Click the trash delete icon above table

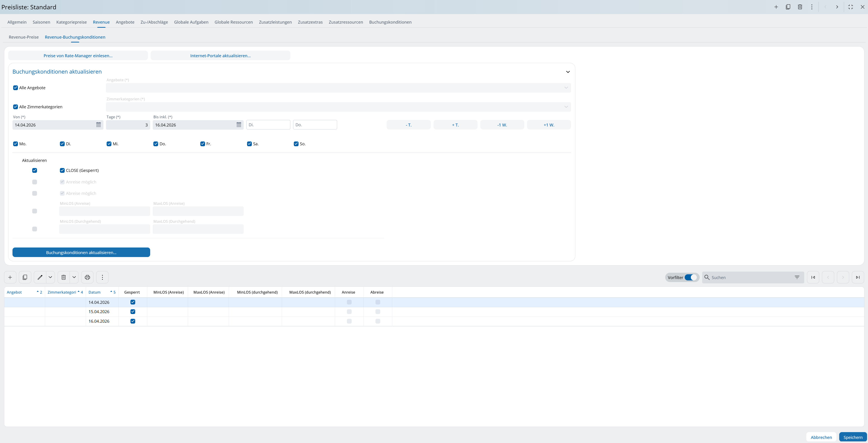[63, 277]
